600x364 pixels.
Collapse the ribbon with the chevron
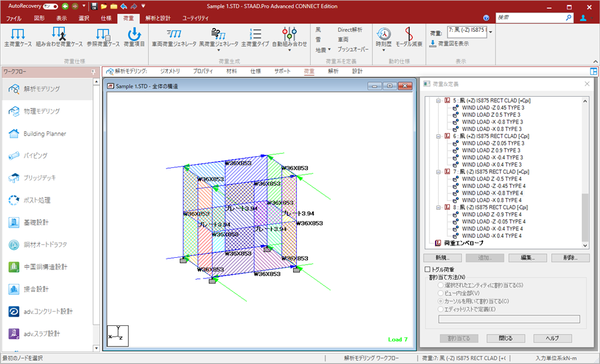[596, 62]
